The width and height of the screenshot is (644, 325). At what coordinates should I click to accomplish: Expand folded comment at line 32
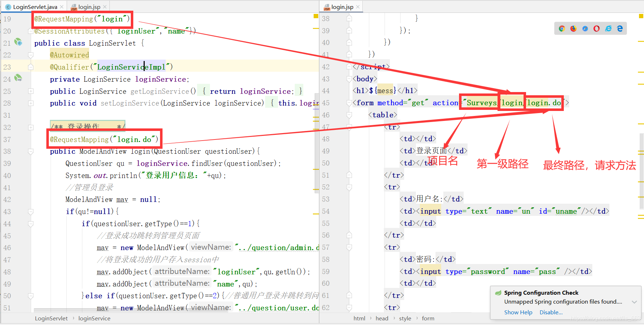coord(31,127)
